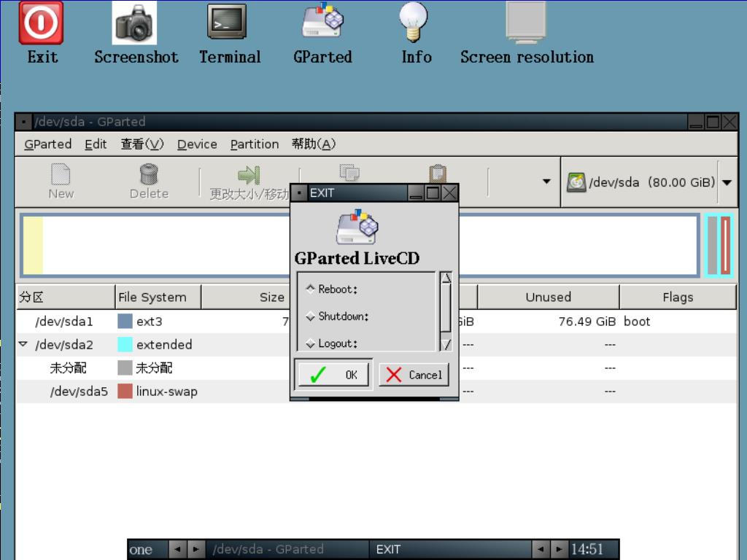
Task: Launch GParted from the desktop icon
Action: pyautogui.click(x=322, y=20)
